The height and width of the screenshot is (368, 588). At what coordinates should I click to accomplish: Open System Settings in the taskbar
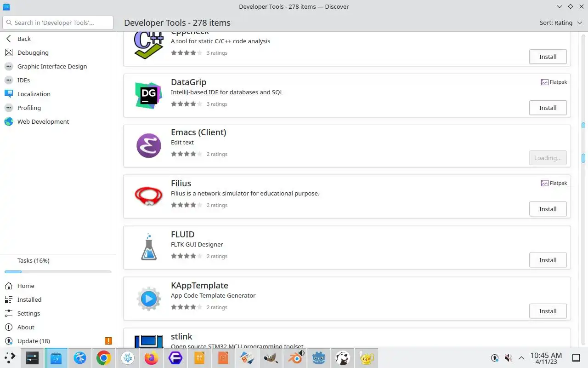[32, 358]
